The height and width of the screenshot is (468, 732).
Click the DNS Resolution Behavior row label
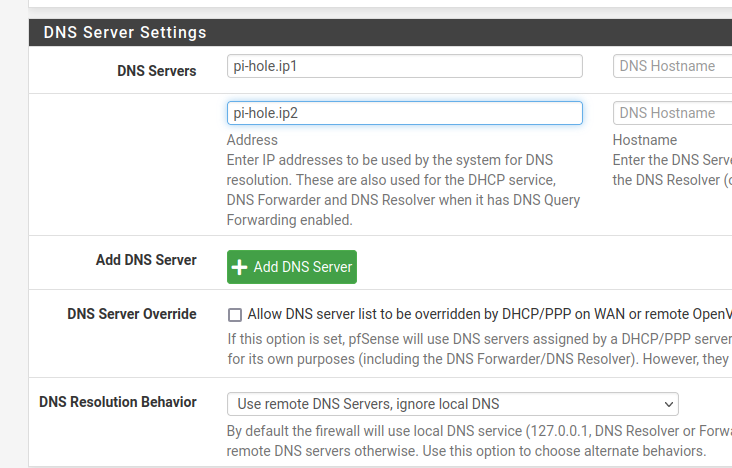(x=118, y=403)
